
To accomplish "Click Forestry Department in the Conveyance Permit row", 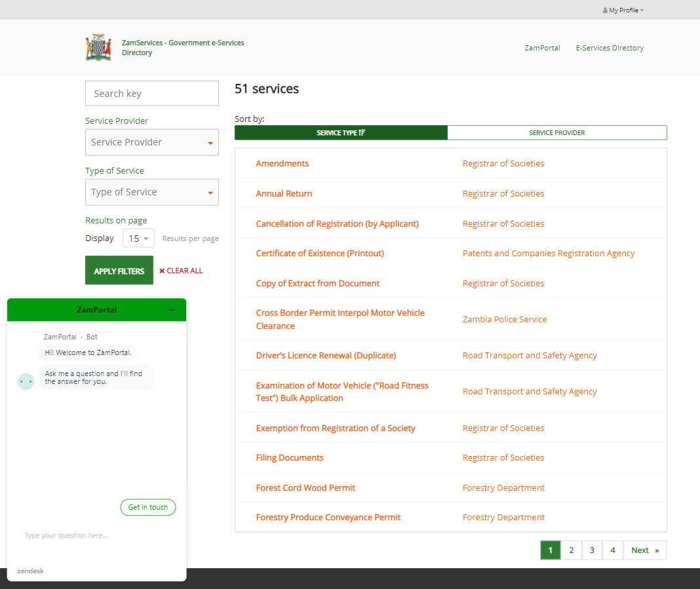I will pyautogui.click(x=503, y=518).
